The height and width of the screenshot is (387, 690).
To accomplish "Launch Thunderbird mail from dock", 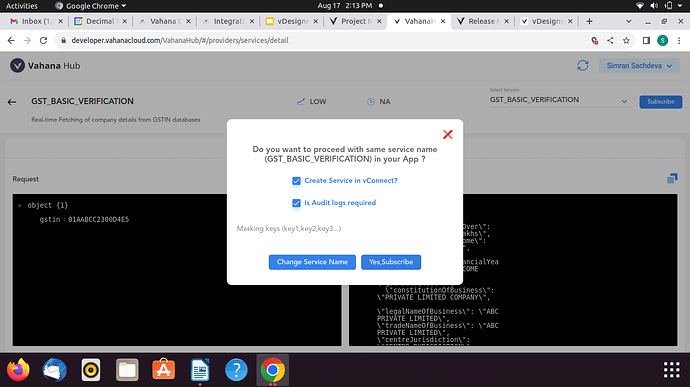I will click(55, 370).
